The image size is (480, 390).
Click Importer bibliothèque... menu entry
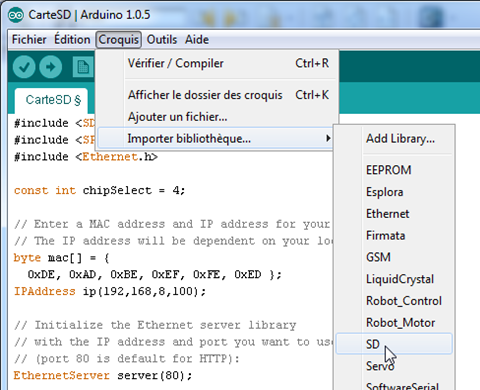pyautogui.click(x=216, y=138)
